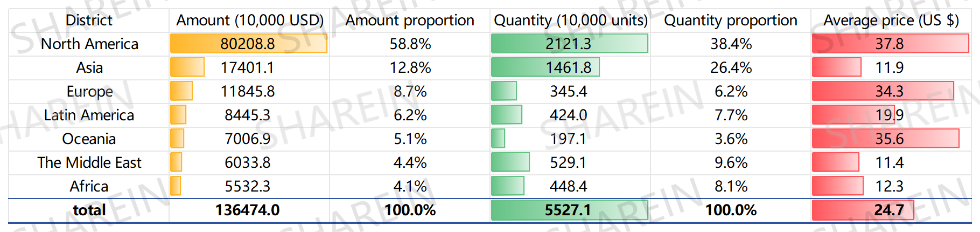Screen dimensions: 980x232
Task: Click the total quantity 5527.1 cell
Action: pyautogui.click(x=568, y=210)
